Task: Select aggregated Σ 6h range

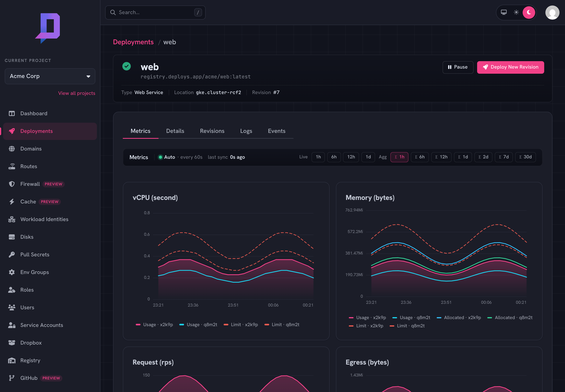Action: point(420,157)
